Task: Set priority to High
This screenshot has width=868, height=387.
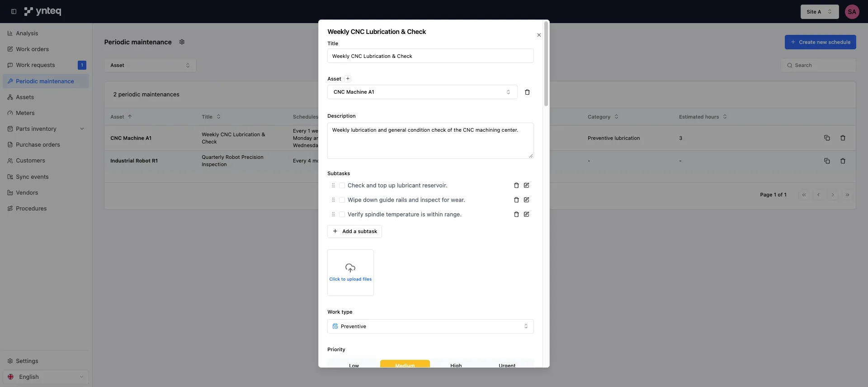Action: click(x=456, y=364)
